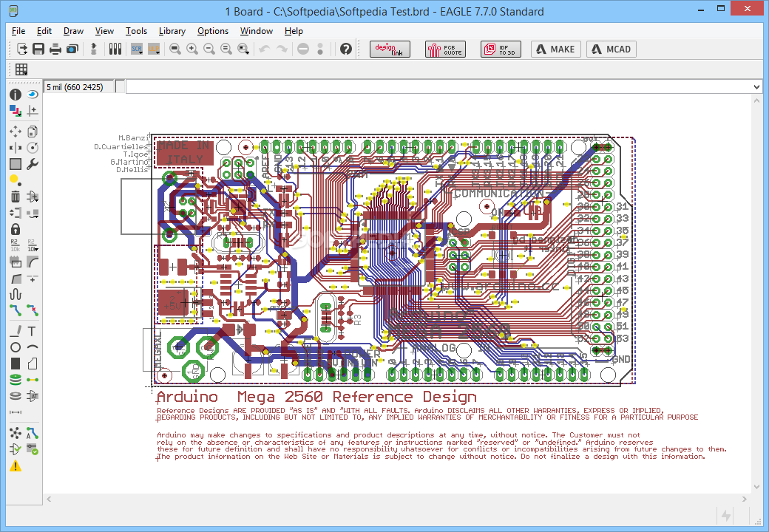
Task: Click in the command line input field
Action: [x=438, y=87]
